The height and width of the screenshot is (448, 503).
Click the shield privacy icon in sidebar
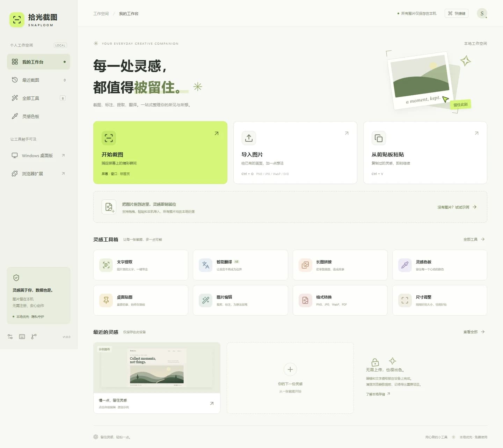(x=16, y=278)
